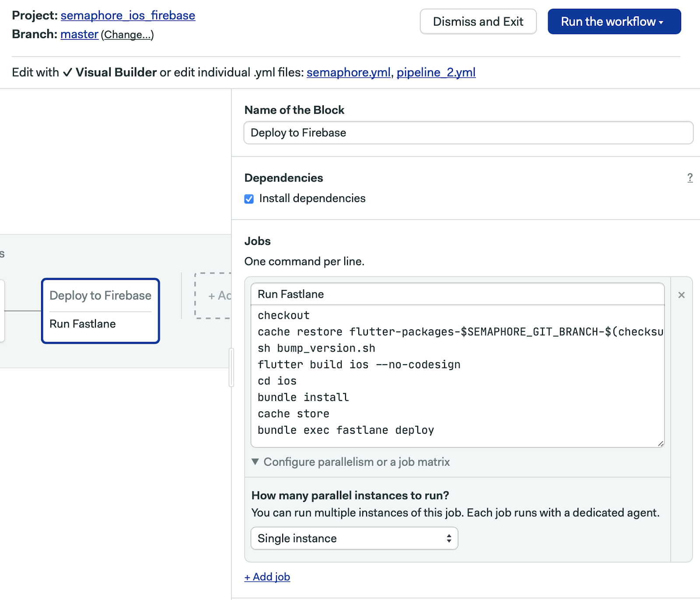
Task: Click the 'flutter build ios --no-codesign' line
Action: click(359, 365)
